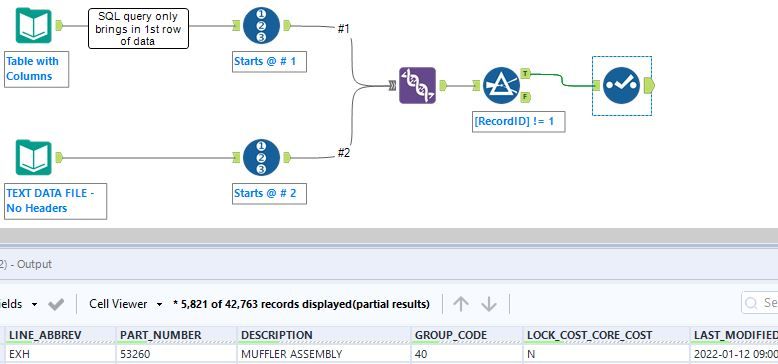Select the TEXT DATA FILE input tool icon
Viewport: 778px width, 364px height.
(33, 158)
